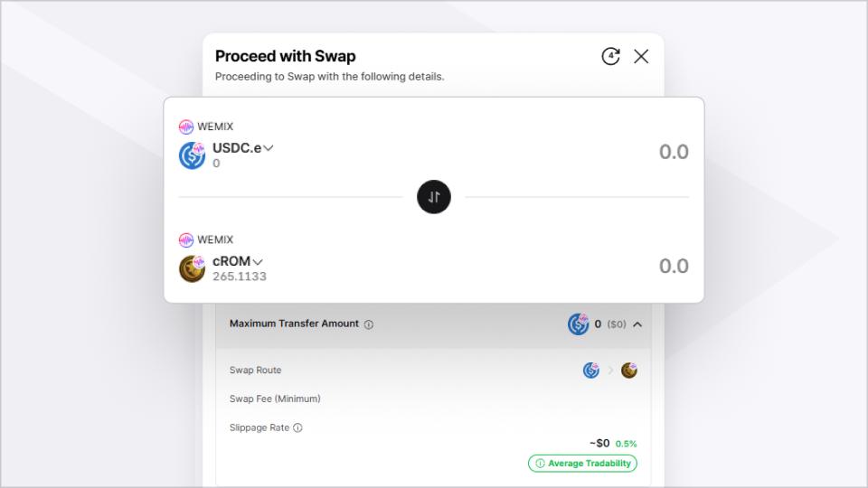
Task: Click WEMIX network icon above USDC.e
Action: pyautogui.click(x=186, y=127)
